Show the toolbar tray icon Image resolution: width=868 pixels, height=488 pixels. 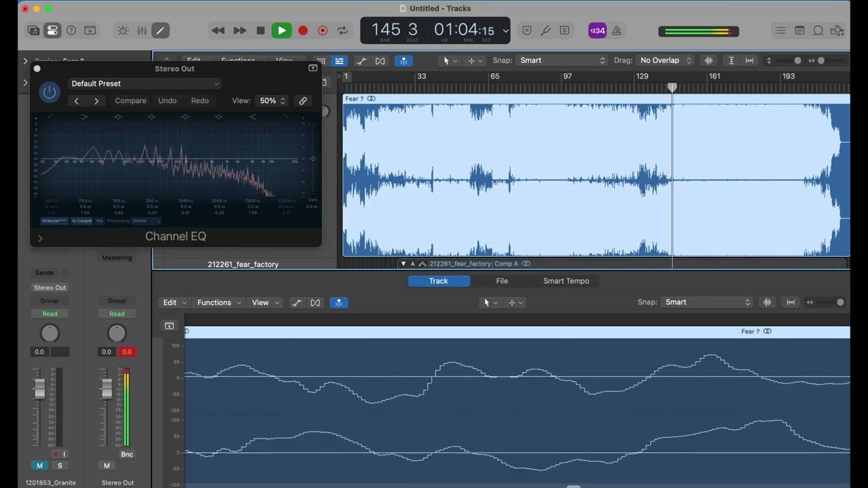point(90,30)
